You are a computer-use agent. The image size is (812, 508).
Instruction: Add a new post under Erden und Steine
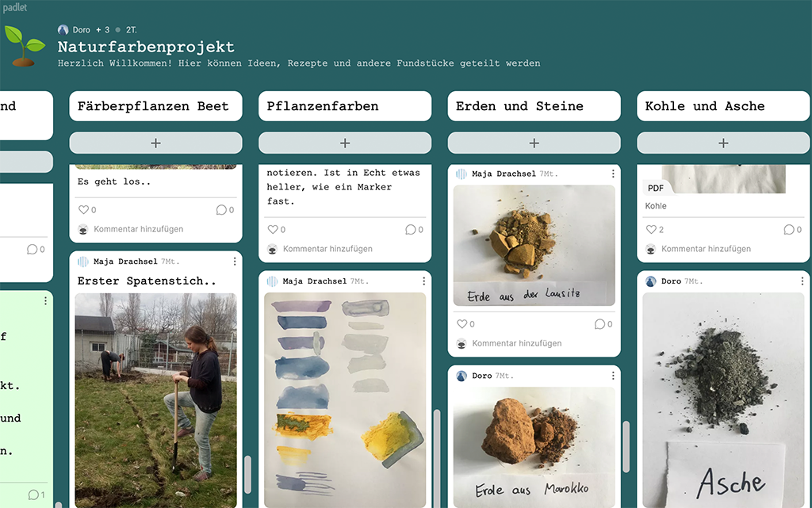(534, 143)
